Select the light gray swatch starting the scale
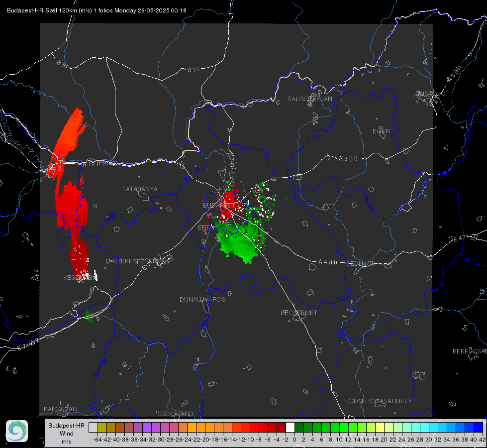 coord(93,427)
